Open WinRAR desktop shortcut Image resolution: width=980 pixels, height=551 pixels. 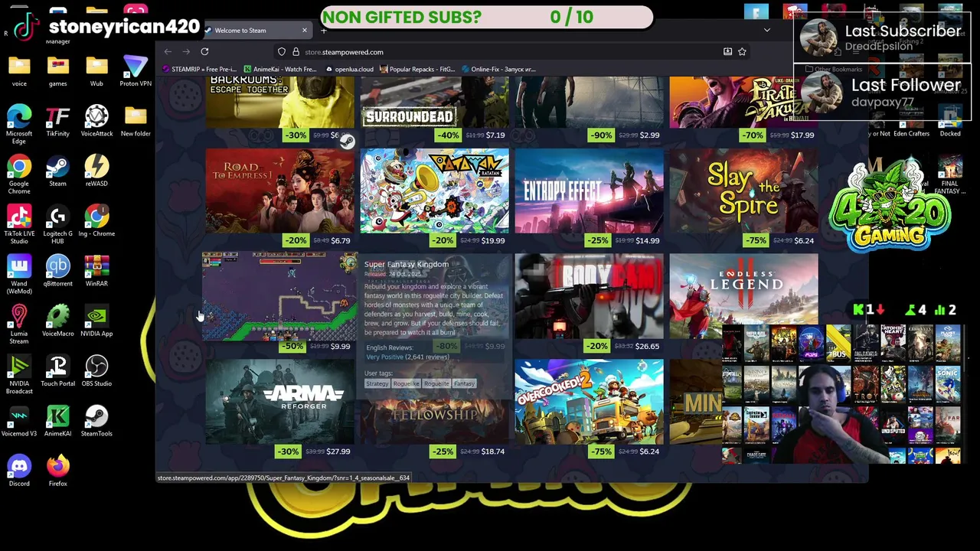[96, 271]
